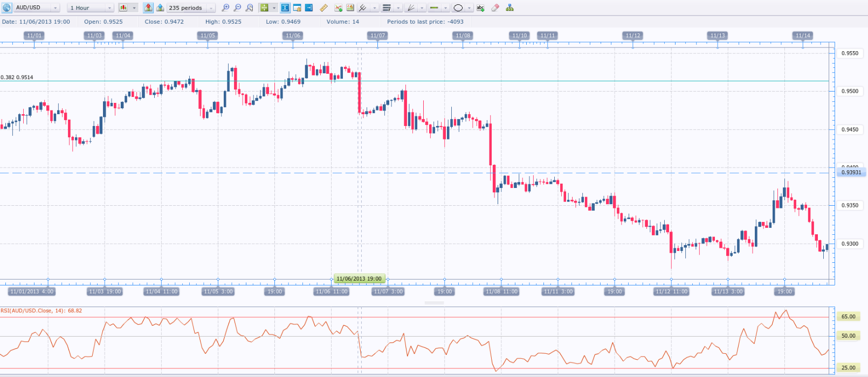
Task: Toggle the red arrow chart button
Action: [148, 8]
